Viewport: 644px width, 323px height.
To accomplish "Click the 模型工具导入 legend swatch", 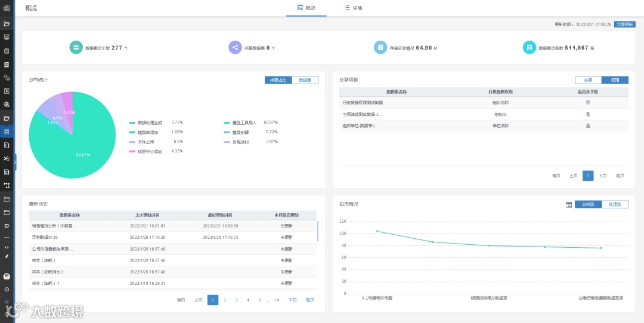I will coord(227,123).
